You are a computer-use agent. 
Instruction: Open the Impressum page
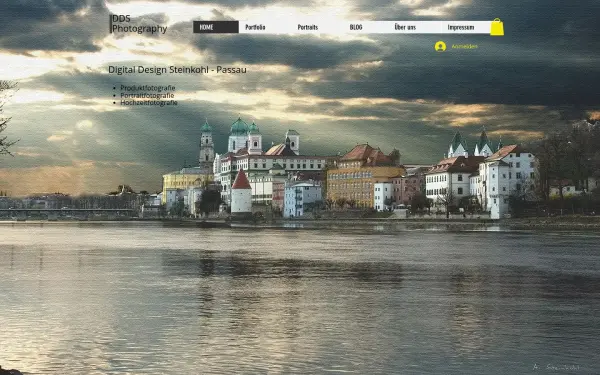point(461,27)
